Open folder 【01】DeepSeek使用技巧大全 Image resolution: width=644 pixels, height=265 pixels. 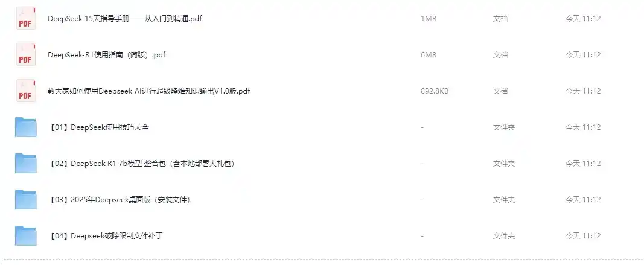click(x=98, y=127)
